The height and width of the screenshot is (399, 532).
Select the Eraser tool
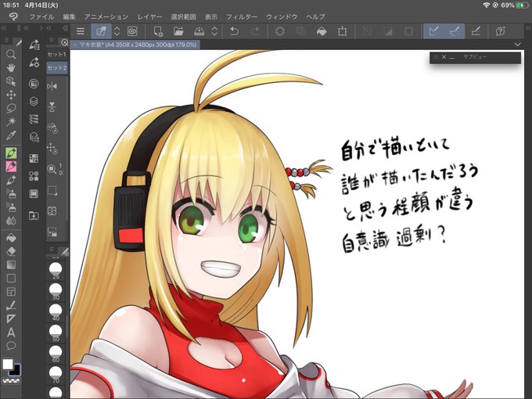pos(11,251)
